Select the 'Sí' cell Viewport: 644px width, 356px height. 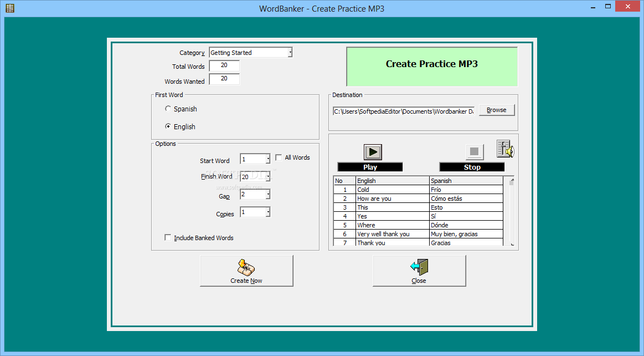point(466,216)
